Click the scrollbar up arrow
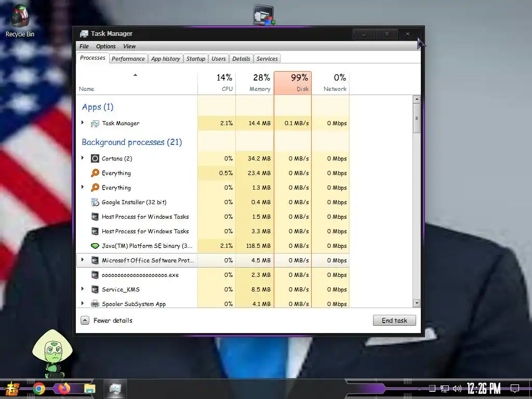 tap(417, 99)
